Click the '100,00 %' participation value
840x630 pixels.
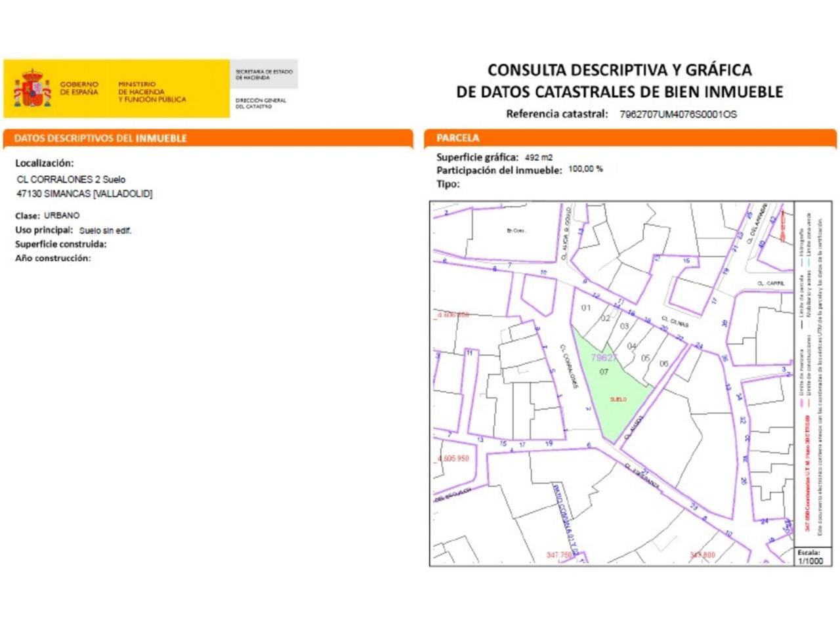tap(585, 169)
